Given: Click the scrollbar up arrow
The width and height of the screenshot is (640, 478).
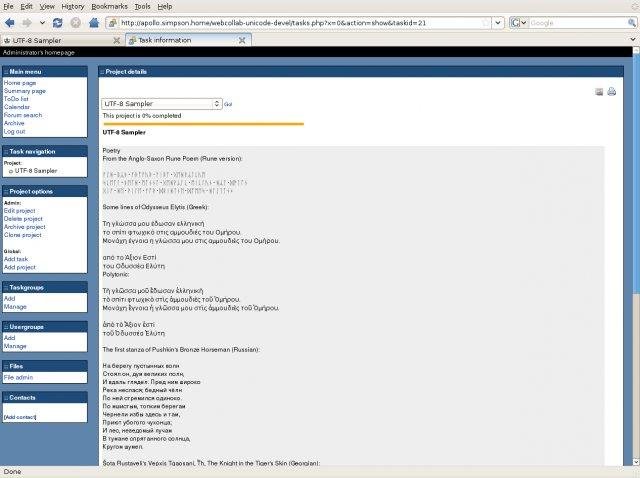Looking at the screenshot, I should point(636,51).
